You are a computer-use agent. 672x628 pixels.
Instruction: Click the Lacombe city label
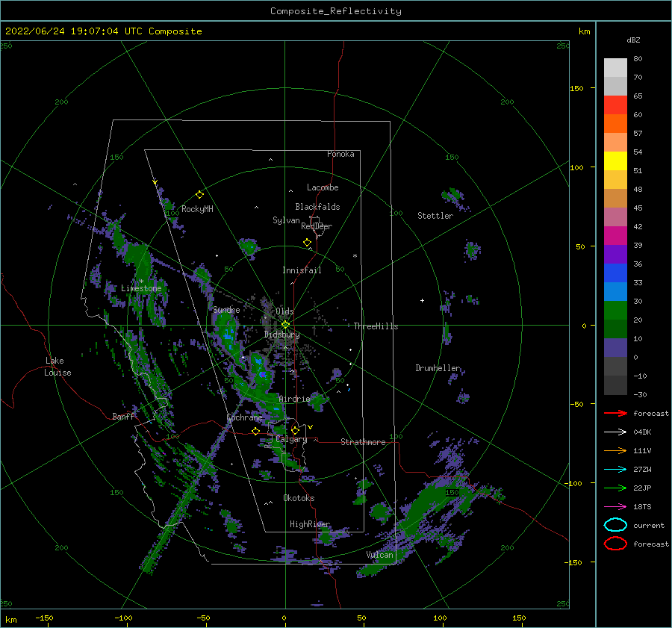(323, 187)
